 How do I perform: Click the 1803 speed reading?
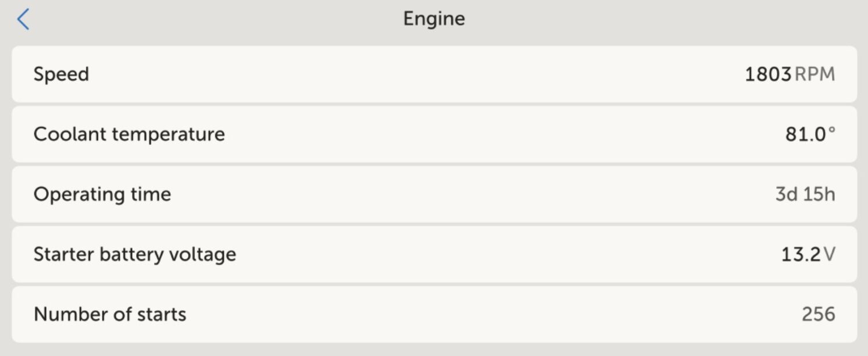click(x=767, y=74)
